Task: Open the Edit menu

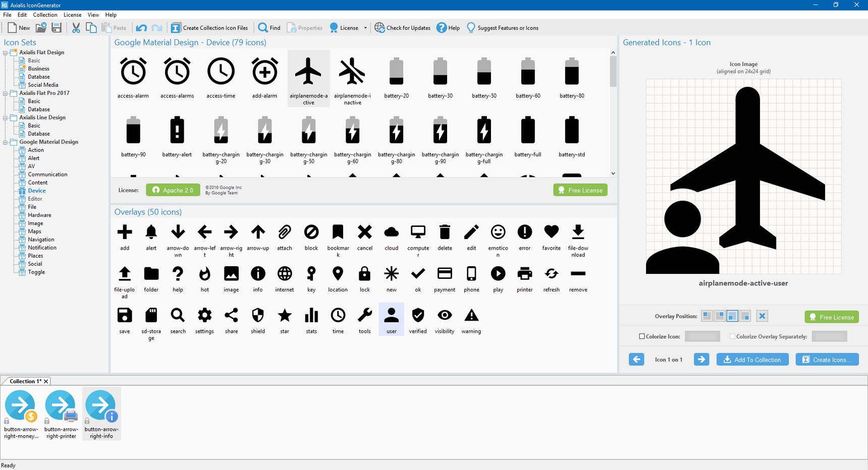Action: [22, 15]
